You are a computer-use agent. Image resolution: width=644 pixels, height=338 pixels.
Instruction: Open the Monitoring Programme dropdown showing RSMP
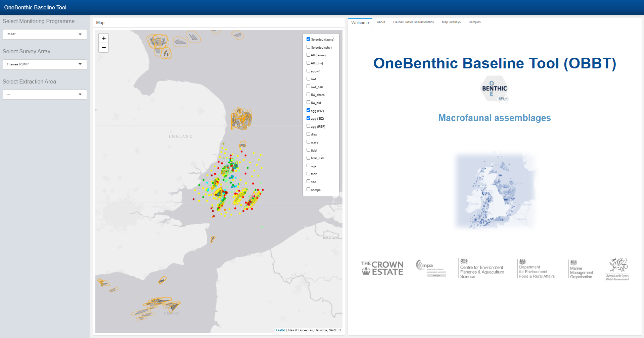click(45, 34)
